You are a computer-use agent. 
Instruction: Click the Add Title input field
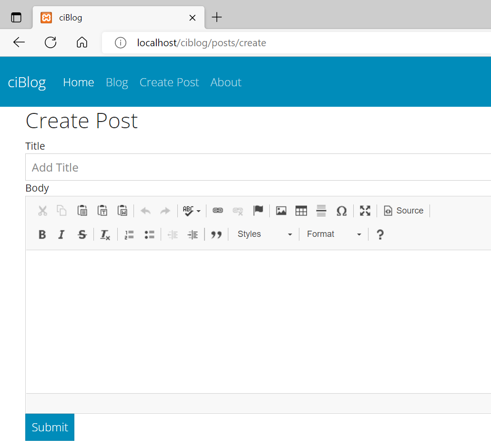[x=258, y=167]
